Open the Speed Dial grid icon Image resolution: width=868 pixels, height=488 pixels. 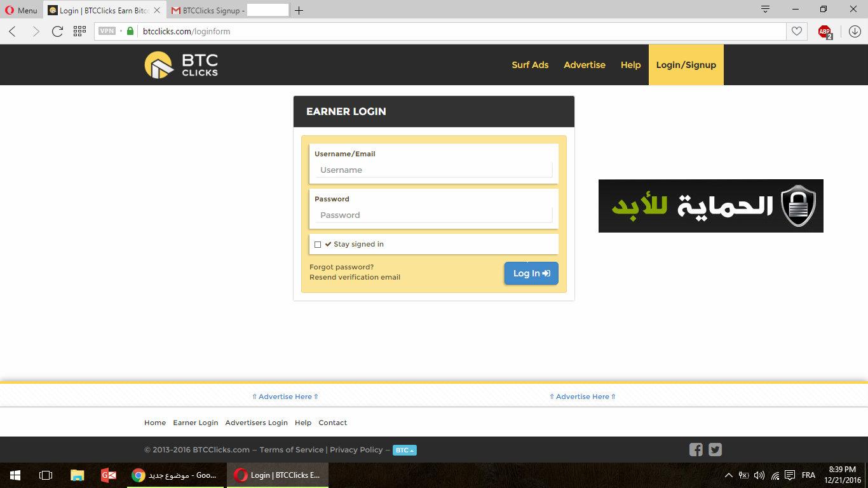point(79,31)
